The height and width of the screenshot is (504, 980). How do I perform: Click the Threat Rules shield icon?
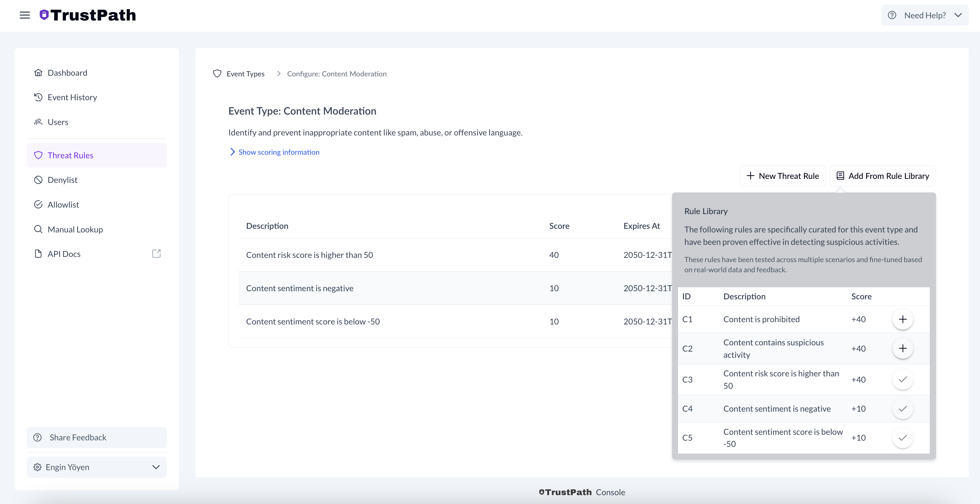(x=38, y=155)
